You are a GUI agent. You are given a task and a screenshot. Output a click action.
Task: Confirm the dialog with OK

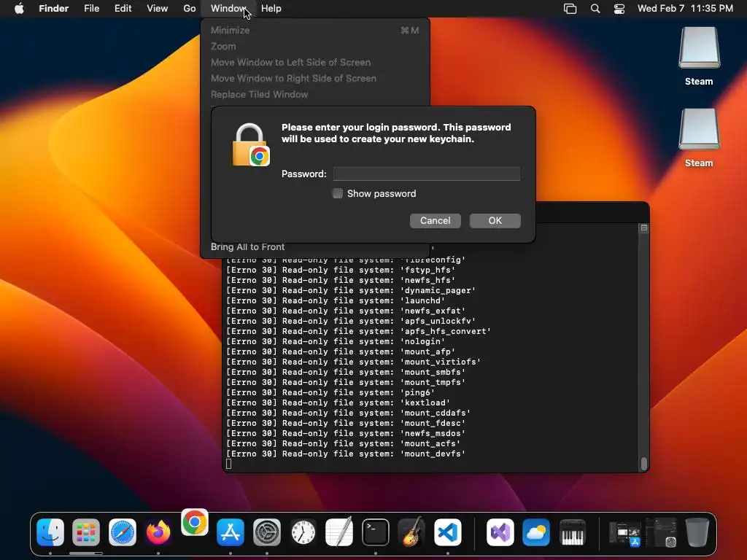click(x=495, y=220)
